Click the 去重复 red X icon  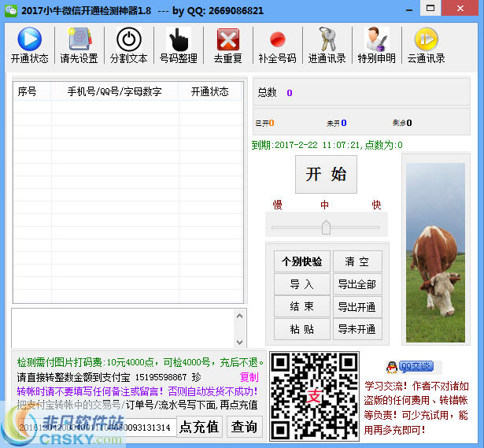point(228,39)
